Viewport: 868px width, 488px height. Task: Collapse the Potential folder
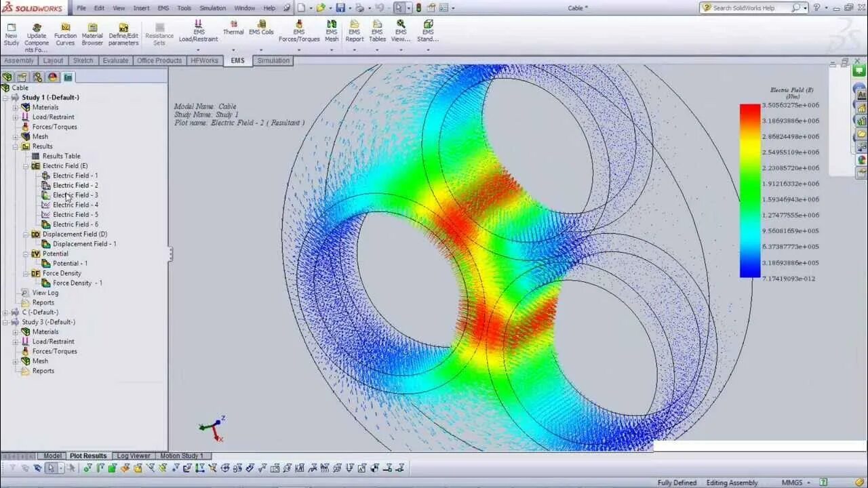click(x=26, y=253)
